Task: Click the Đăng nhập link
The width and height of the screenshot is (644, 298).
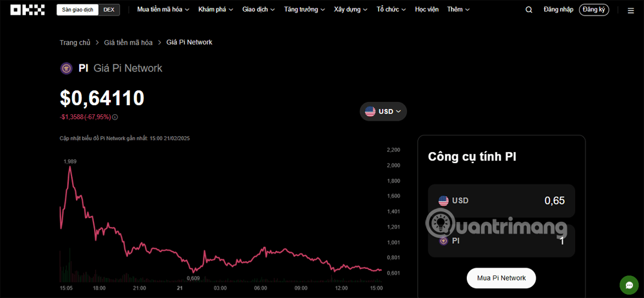Action: (558, 10)
